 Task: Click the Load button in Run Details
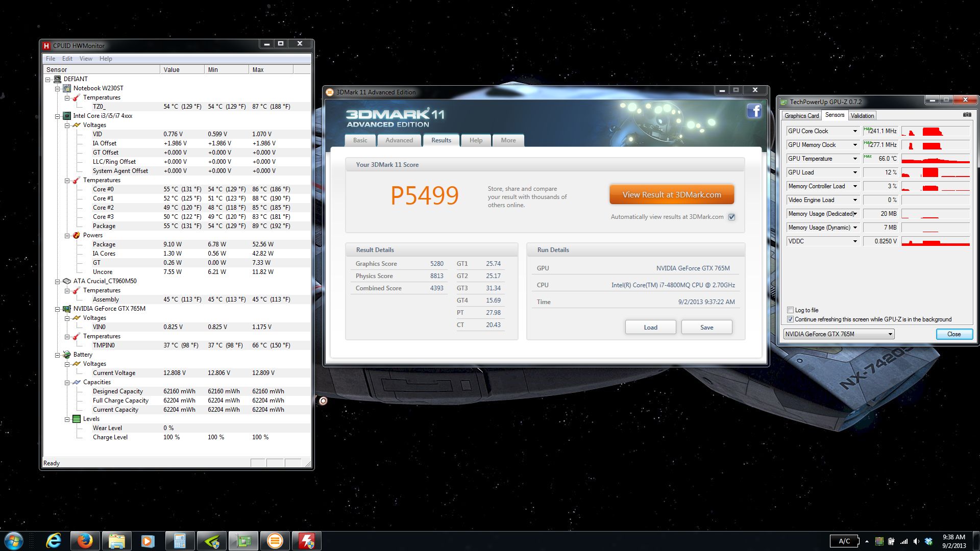click(651, 327)
